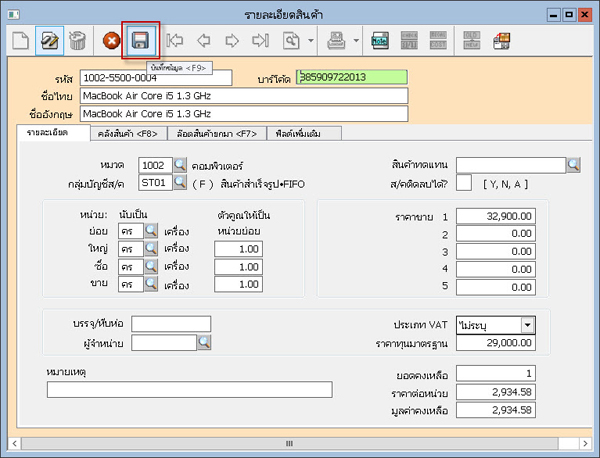Open lookup magnifier for สินค้าทดแทน
The height and width of the screenshot is (458, 600).
(574, 165)
